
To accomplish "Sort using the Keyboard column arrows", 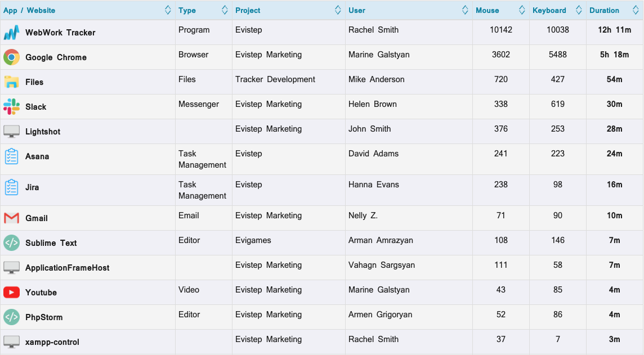I will (579, 10).
